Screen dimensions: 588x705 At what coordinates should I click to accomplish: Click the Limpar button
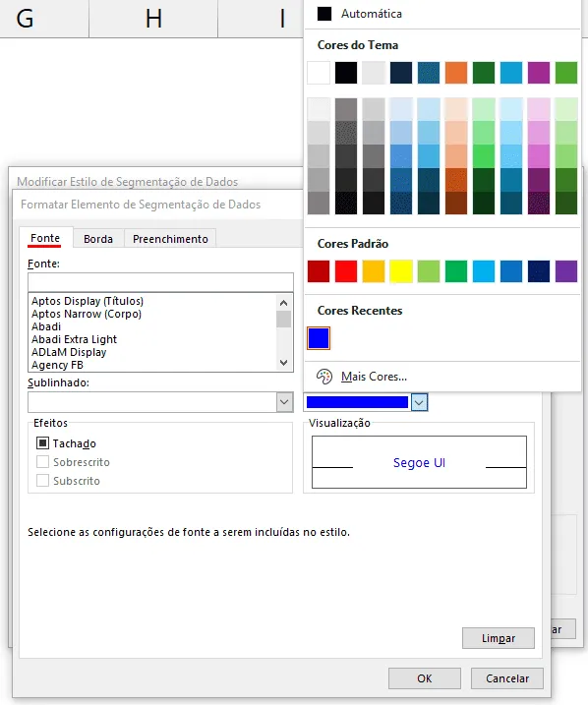click(x=499, y=638)
